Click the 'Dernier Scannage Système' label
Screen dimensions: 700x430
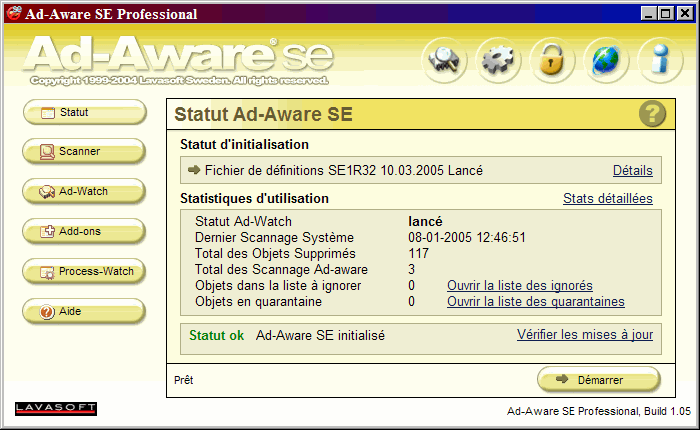(x=275, y=237)
